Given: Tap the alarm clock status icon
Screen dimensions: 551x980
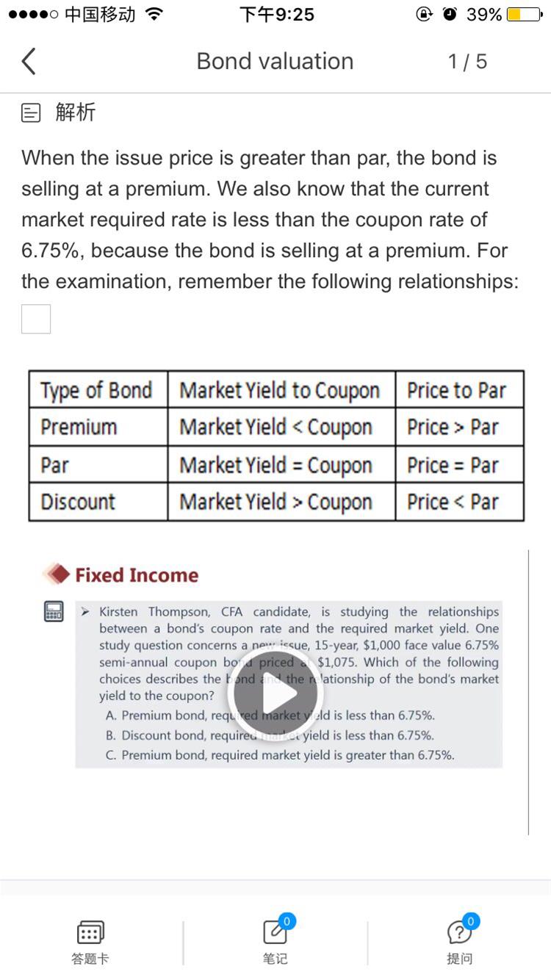Looking at the screenshot, I should click(x=450, y=14).
